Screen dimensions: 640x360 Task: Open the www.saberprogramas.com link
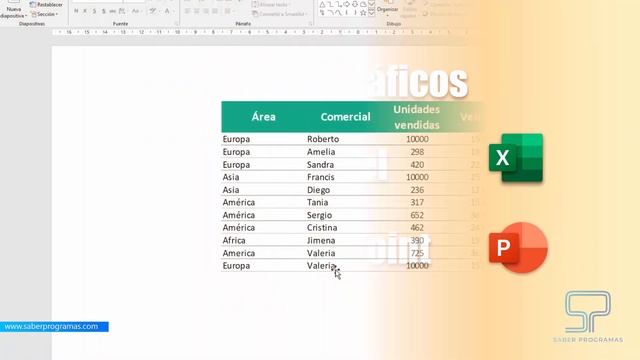click(51, 327)
